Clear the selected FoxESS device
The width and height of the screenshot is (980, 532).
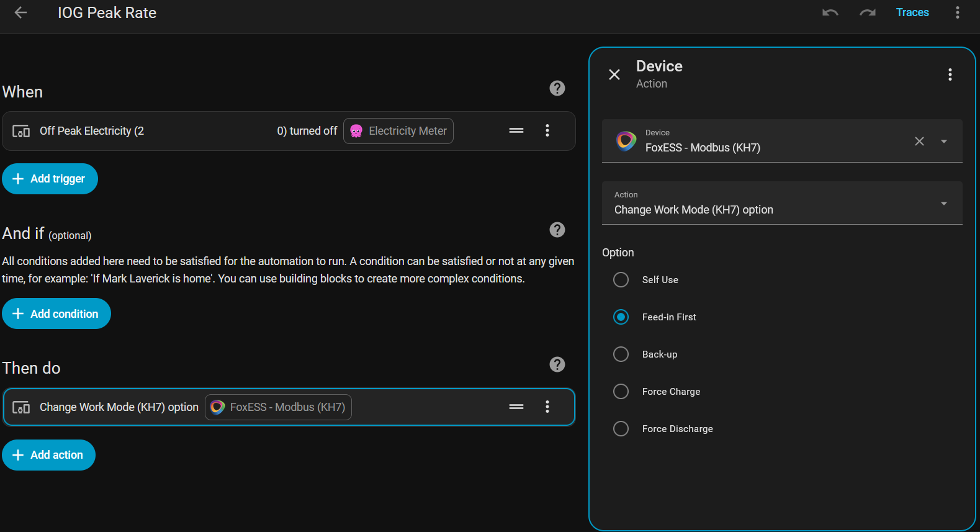(919, 142)
